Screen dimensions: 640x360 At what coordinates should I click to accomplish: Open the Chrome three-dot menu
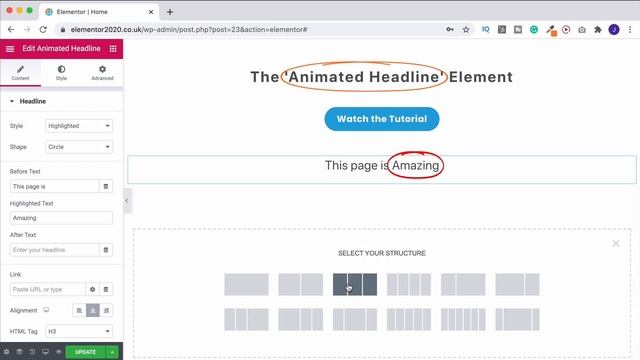(630, 29)
